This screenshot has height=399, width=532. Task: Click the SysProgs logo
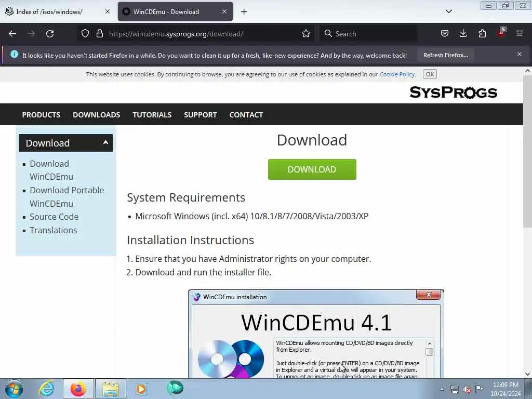point(453,92)
